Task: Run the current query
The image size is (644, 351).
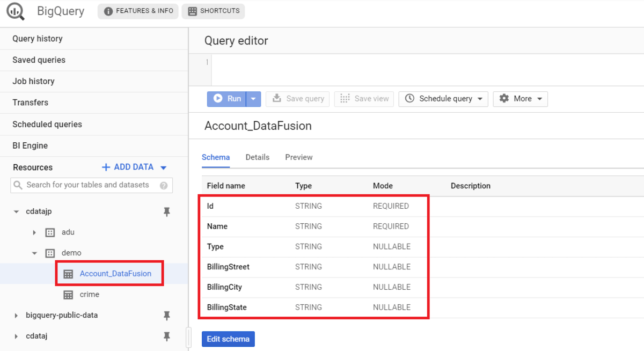Action: pos(227,99)
